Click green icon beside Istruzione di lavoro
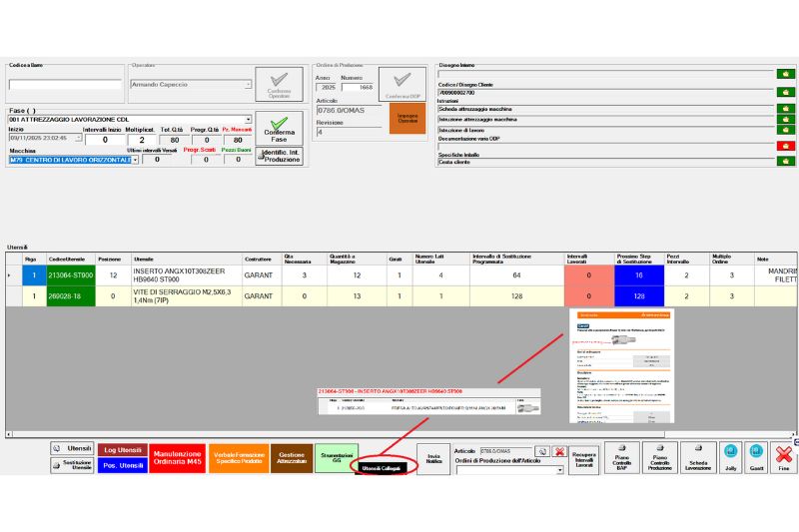Viewport: 799px width, 532px height. (x=785, y=132)
